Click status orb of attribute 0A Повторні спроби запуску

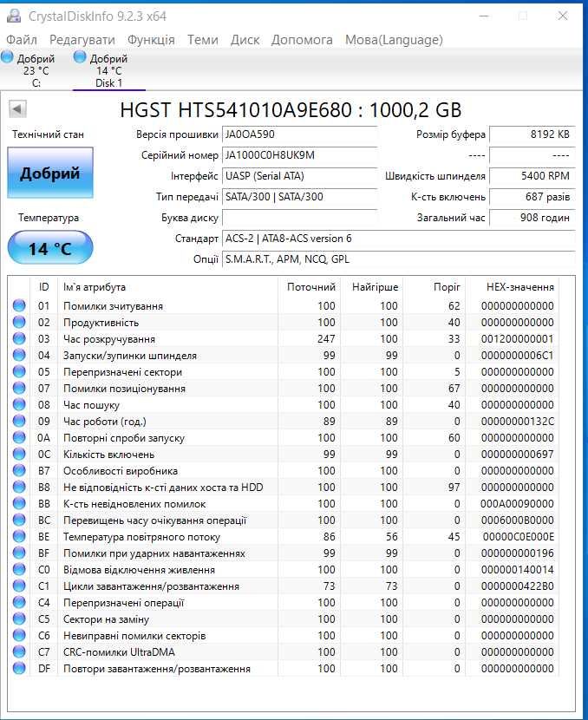(x=19, y=437)
